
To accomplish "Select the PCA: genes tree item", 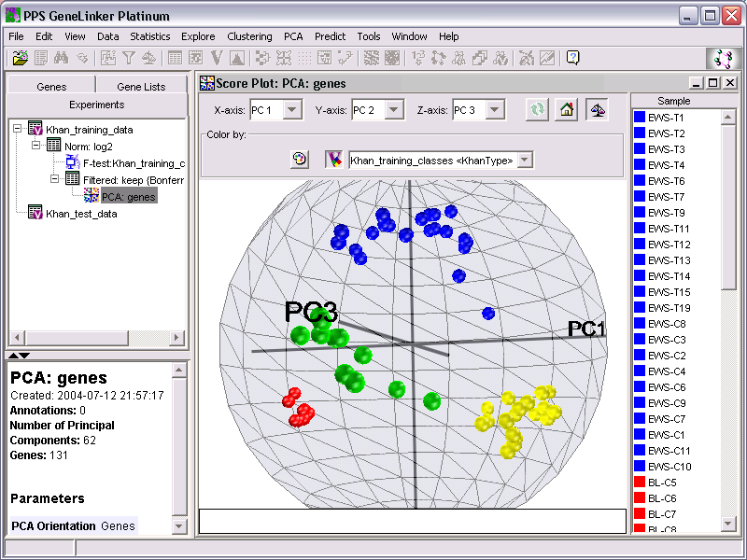I will coord(129,197).
